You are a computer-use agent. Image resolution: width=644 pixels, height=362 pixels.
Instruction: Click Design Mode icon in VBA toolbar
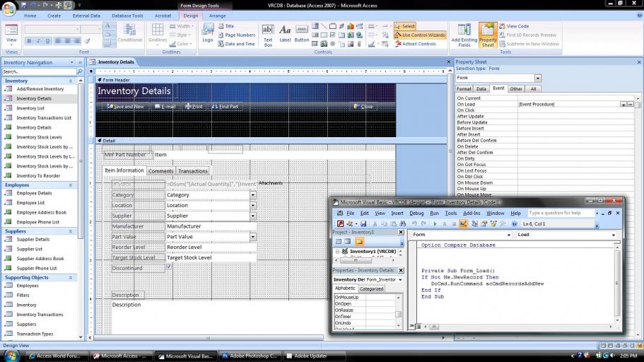point(463,224)
